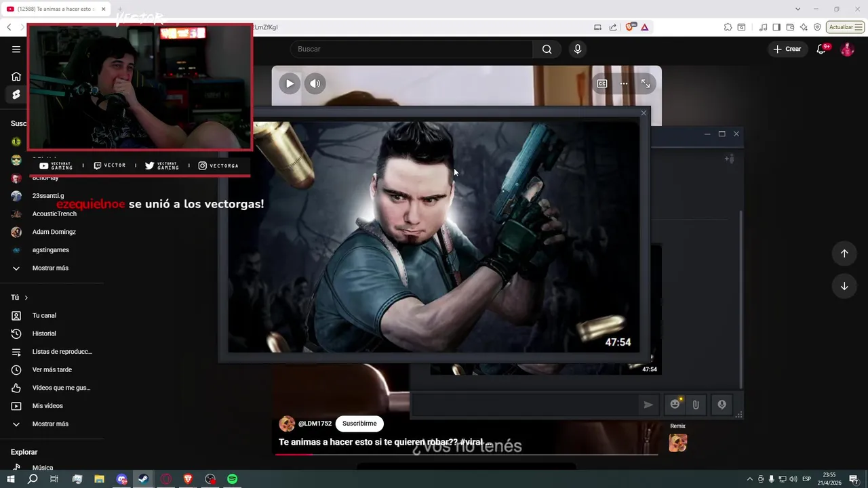Click the search magnifier button
The width and height of the screenshot is (868, 488).
(x=547, y=49)
